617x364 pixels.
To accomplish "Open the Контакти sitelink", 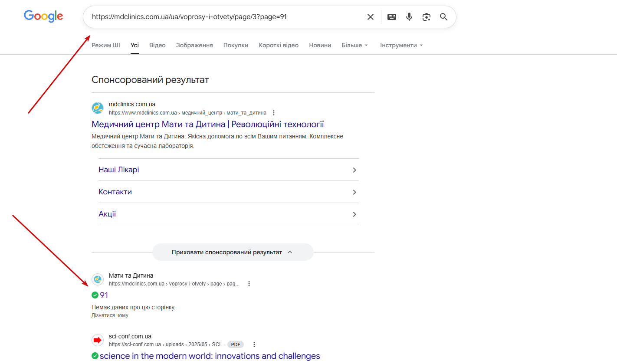I will pyautogui.click(x=115, y=192).
